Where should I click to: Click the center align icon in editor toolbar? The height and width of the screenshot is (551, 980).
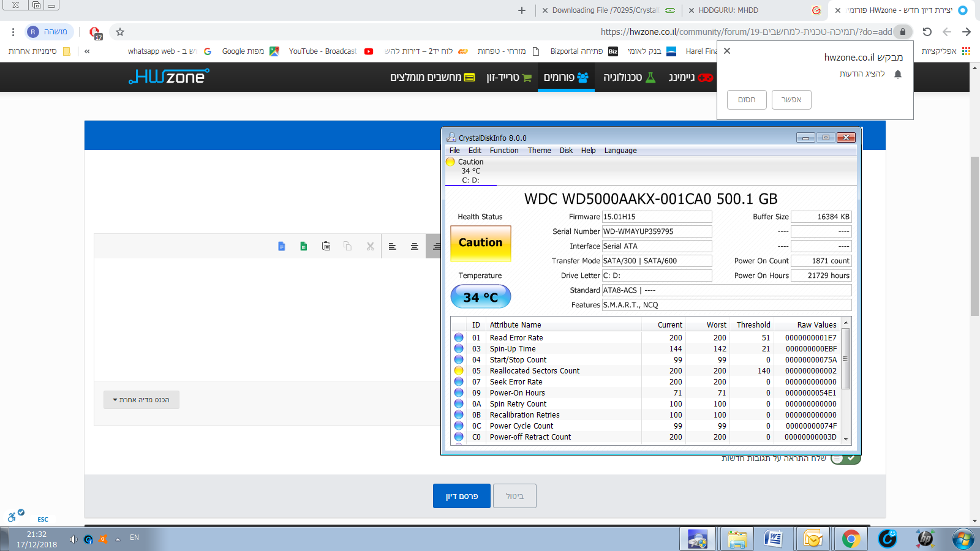tap(415, 246)
